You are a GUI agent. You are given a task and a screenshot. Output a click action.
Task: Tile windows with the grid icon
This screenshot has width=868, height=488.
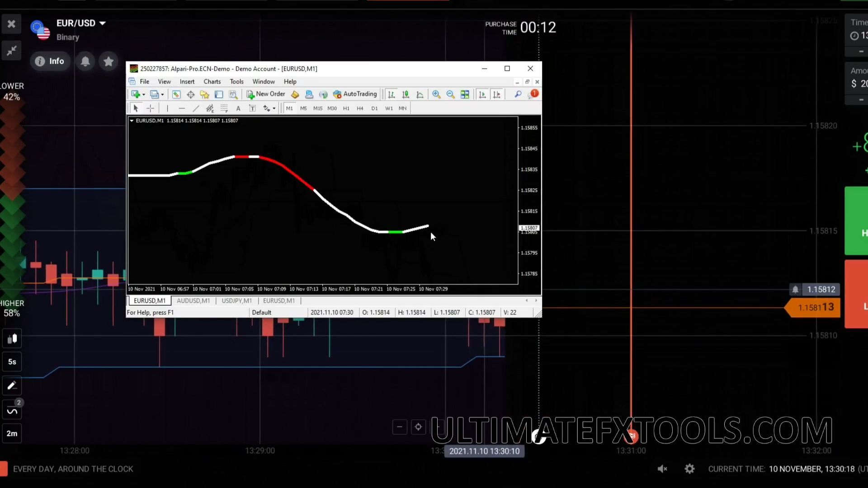click(x=465, y=94)
